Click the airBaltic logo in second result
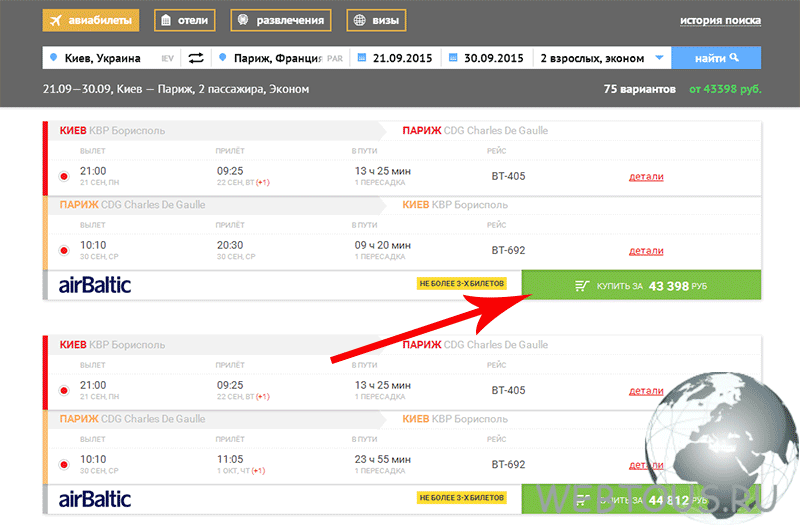The height and width of the screenshot is (525, 800). pyautogui.click(x=95, y=499)
